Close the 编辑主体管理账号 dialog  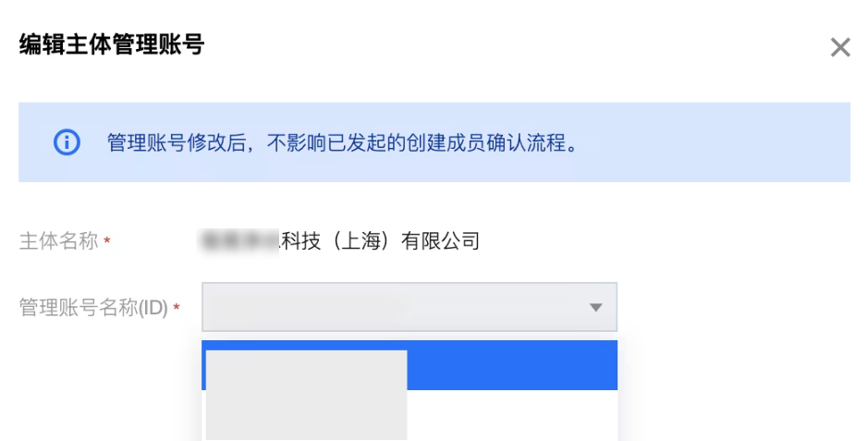click(x=839, y=47)
